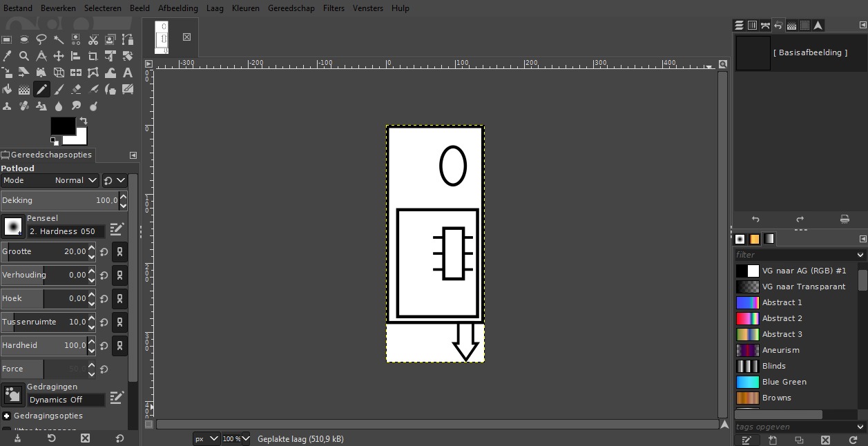Reset Hardheid hardness to brush default
The height and width of the screenshot is (446, 868).
click(x=104, y=346)
